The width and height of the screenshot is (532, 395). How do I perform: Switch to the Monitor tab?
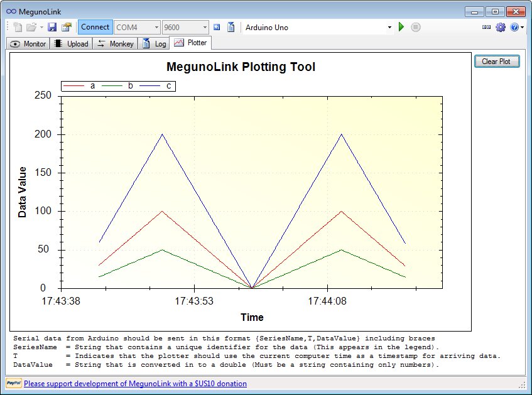[28, 43]
